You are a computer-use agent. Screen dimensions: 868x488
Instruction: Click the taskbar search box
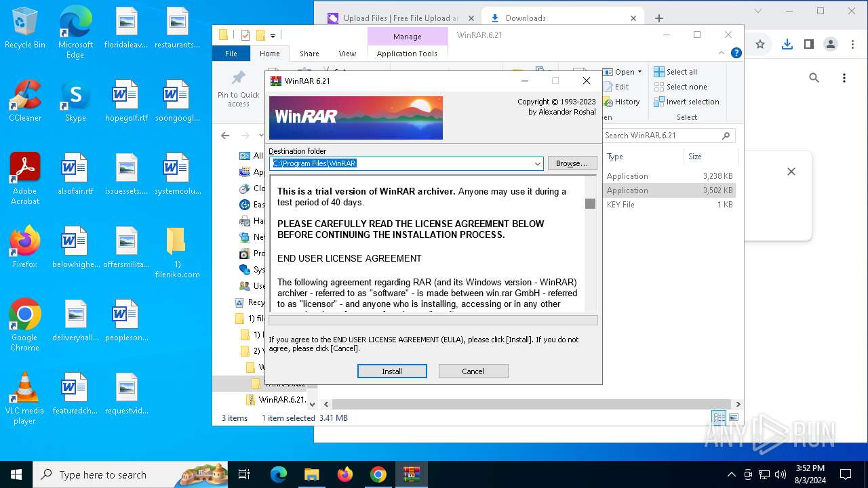pyautogui.click(x=130, y=474)
